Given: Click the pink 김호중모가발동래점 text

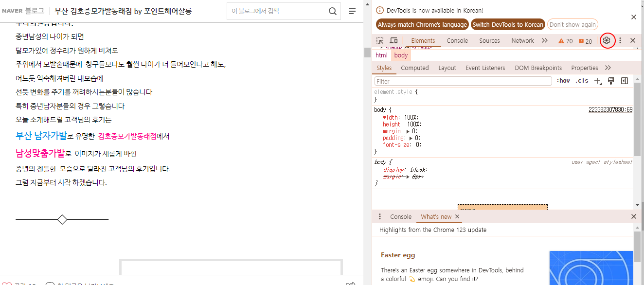Looking at the screenshot, I should [x=127, y=136].
